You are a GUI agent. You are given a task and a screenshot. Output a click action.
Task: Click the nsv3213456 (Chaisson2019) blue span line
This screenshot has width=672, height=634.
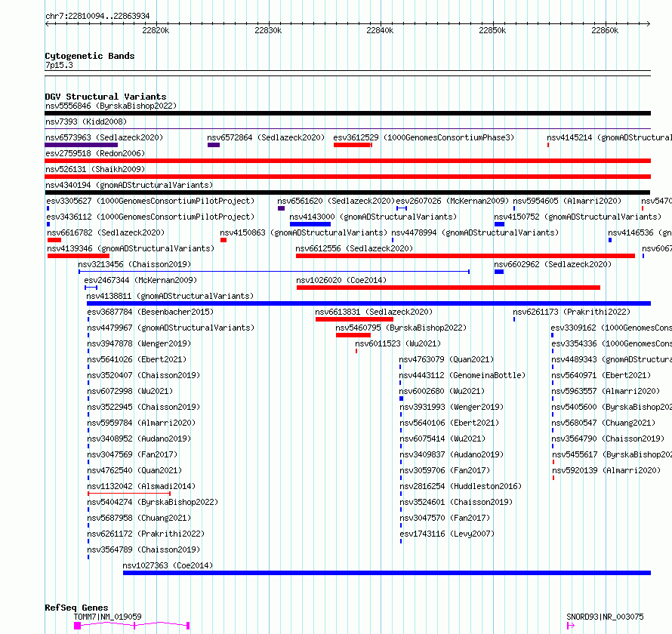click(x=274, y=272)
